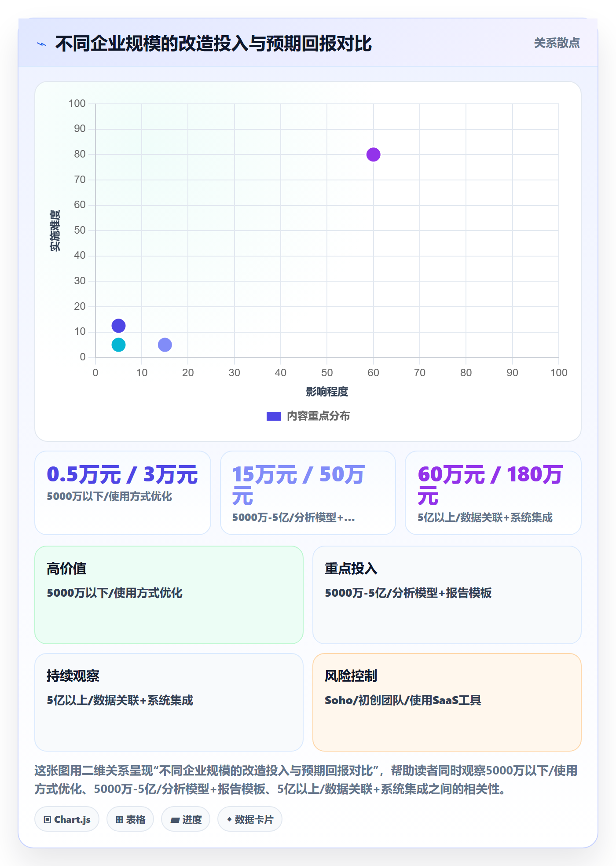Click the title 不同企业规模的改造投入与预期回报对比
Screen dimensions: 616x866
213,44
